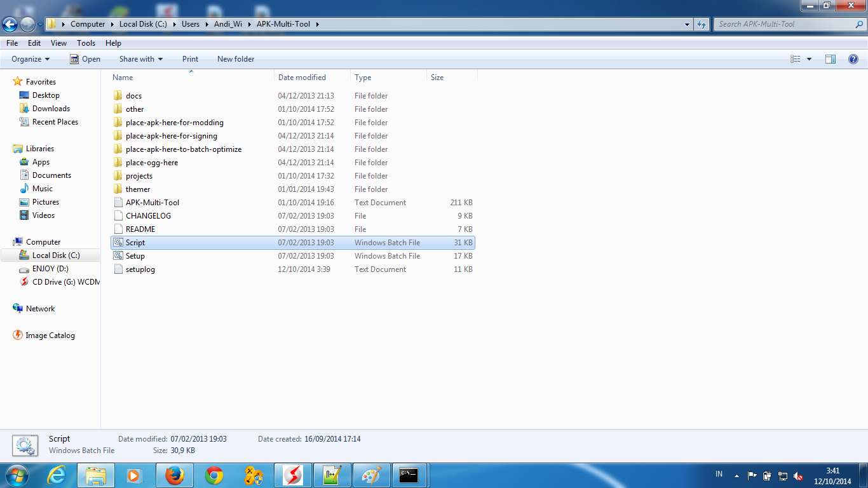Select Local Disk (C:) in sidebar

pyautogui.click(x=50, y=255)
